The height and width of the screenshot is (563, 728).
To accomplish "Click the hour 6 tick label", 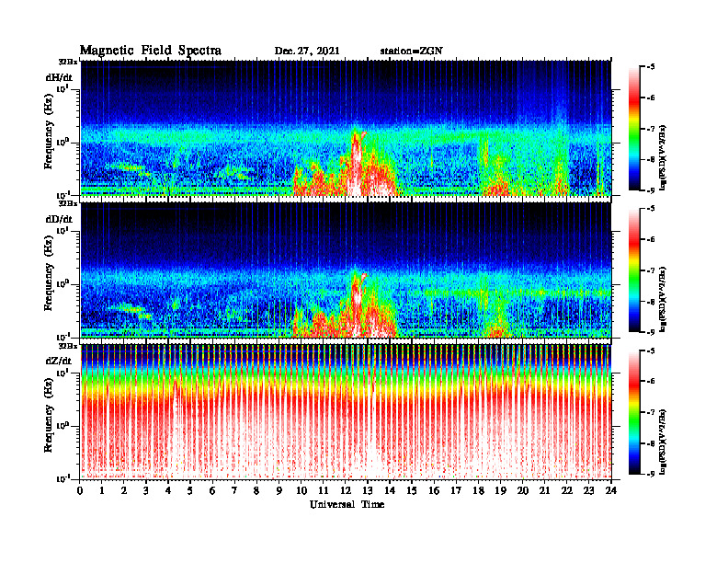I will [212, 490].
